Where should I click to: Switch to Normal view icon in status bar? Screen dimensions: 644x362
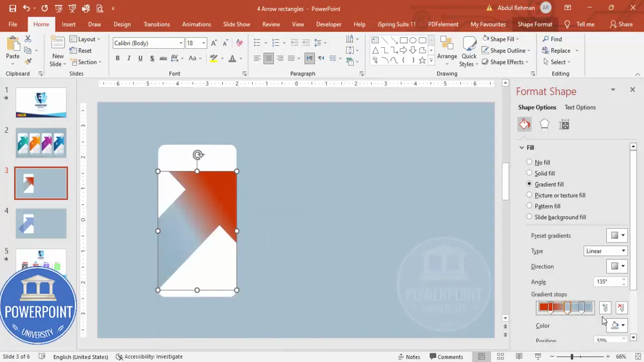[x=481, y=356]
